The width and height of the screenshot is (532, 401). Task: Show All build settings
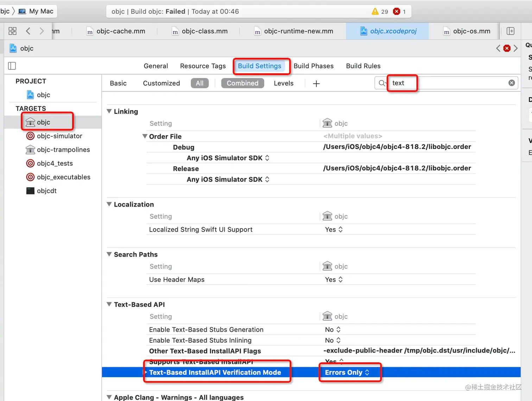[199, 83]
